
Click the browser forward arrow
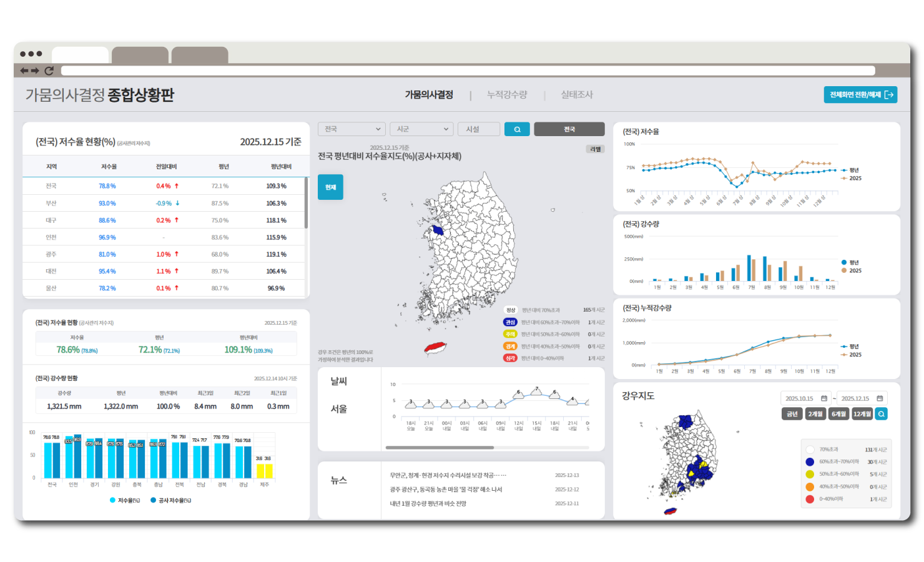click(x=36, y=71)
